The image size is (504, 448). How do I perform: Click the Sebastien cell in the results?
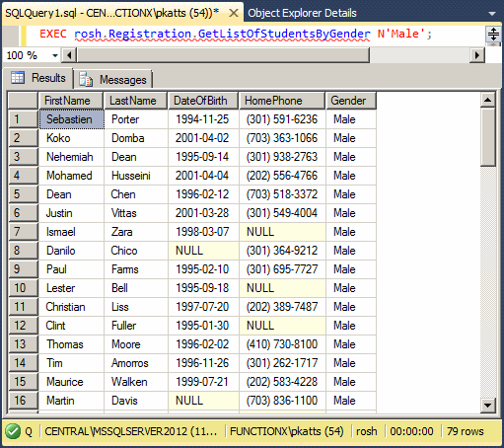(71, 119)
